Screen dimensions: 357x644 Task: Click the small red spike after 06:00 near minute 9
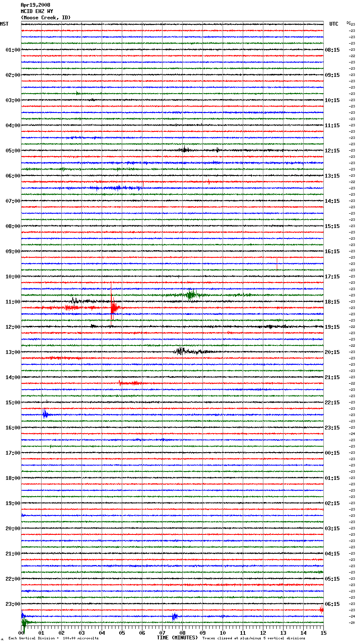click(x=209, y=181)
